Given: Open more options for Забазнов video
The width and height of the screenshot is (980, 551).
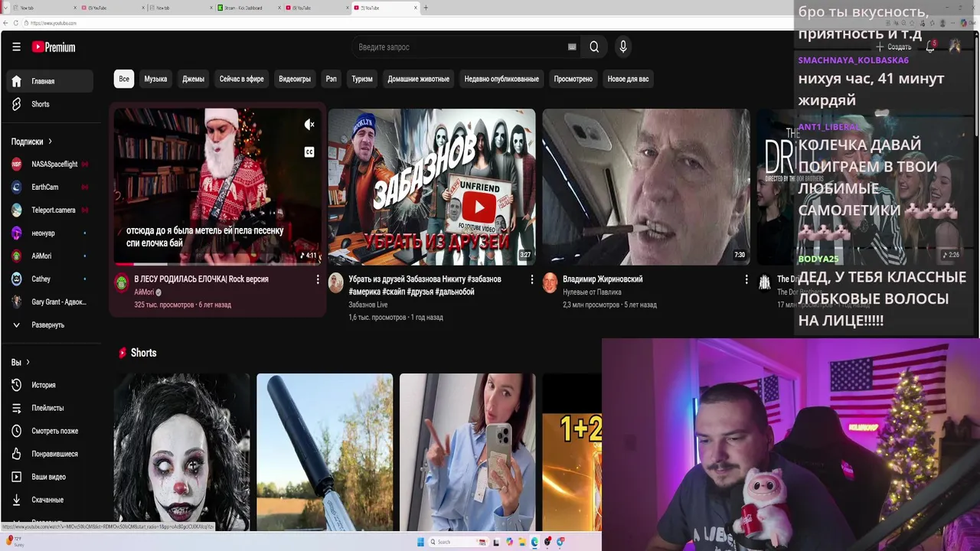Looking at the screenshot, I should (532, 280).
